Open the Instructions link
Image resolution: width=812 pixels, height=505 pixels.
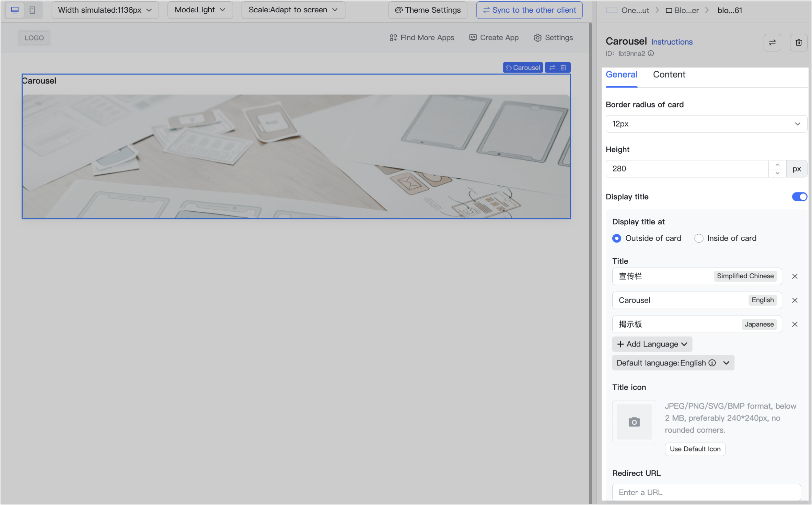pyautogui.click(x=672, y=42)
